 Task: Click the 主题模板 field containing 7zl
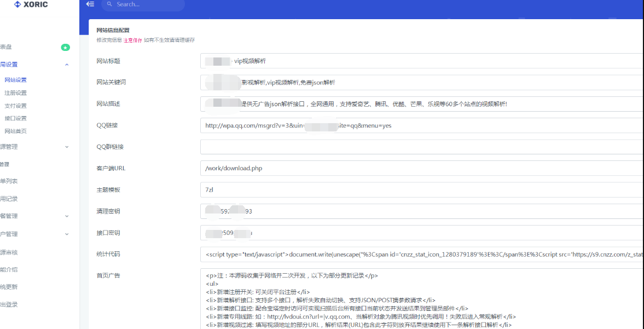point(422,190)
